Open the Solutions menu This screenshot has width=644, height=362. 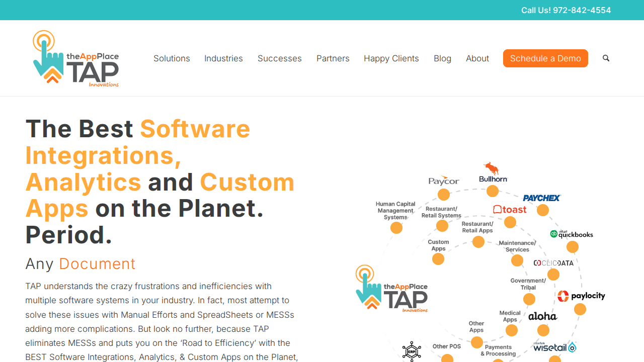coord(172,58)
